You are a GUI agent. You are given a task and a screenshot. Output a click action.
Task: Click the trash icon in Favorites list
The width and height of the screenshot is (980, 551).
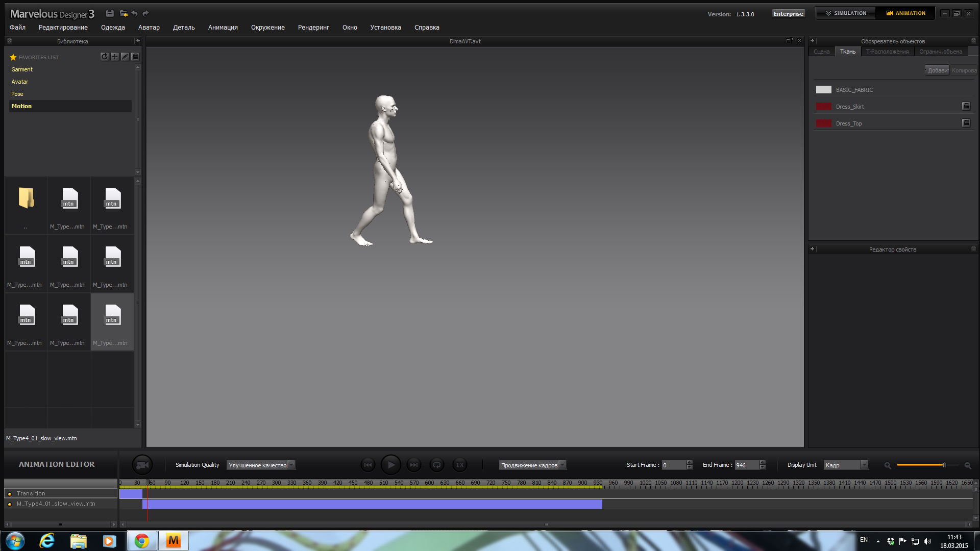click(135, 57)
